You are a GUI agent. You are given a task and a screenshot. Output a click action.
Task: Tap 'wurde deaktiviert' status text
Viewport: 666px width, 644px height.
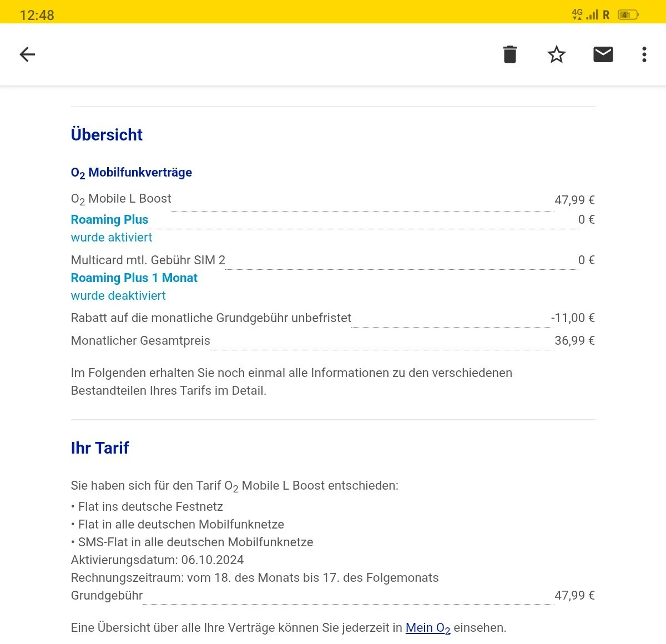118,295
